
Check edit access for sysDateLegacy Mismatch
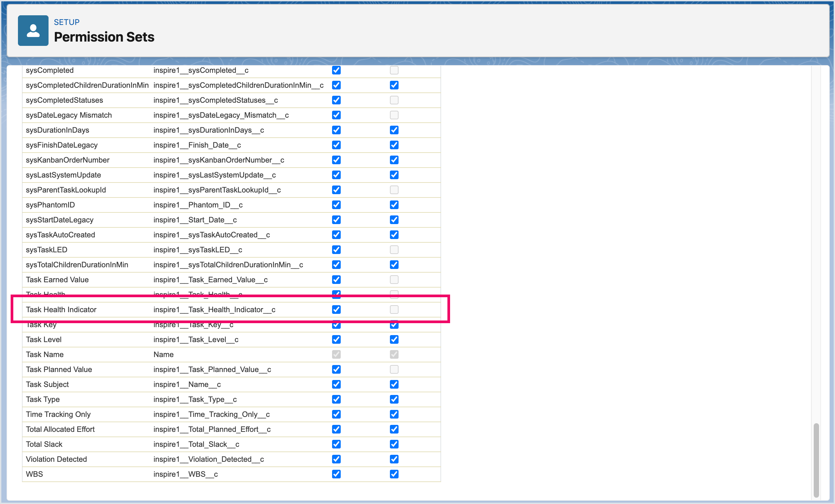coord(394,115)
